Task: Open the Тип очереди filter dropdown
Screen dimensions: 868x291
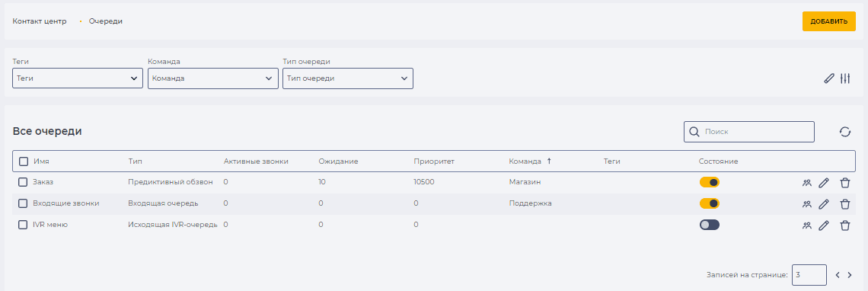Action: (348, 78)
